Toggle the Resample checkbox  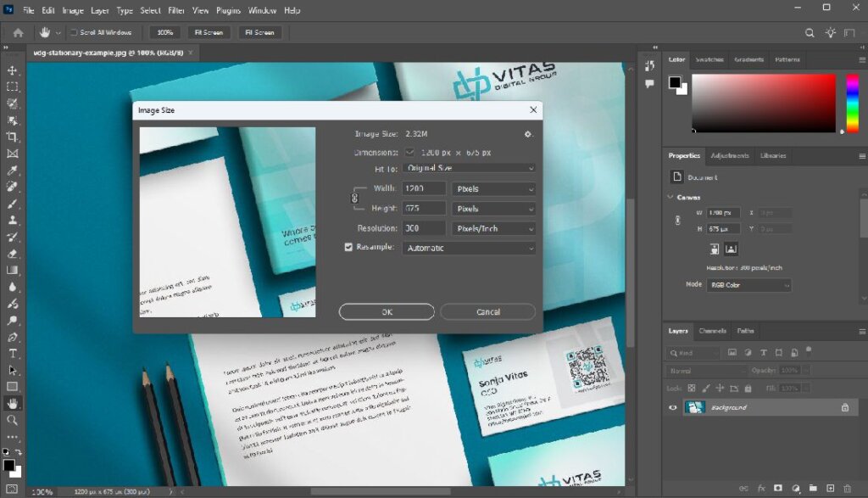click(x=348, y=247)
